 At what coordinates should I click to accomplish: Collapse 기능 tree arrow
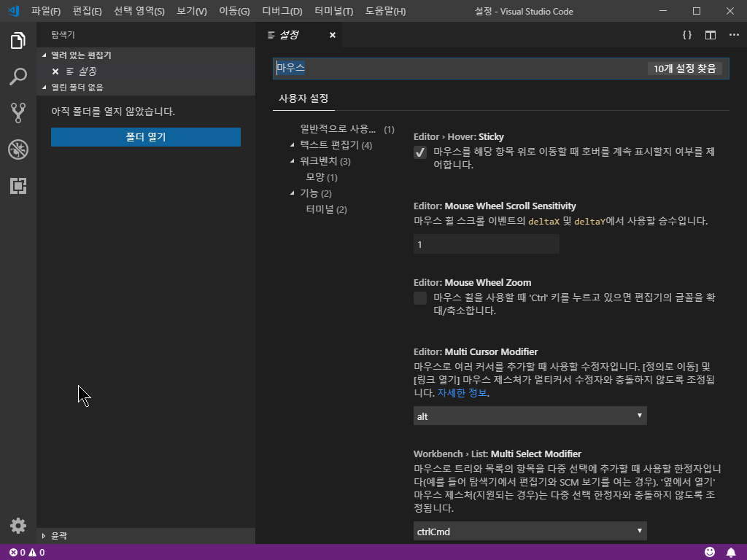coord(292,192)
